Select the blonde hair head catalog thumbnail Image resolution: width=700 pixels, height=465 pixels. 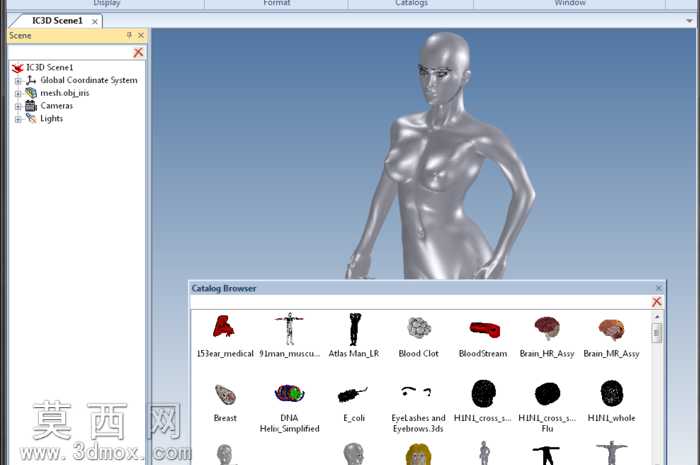click(x=418, y=454)
